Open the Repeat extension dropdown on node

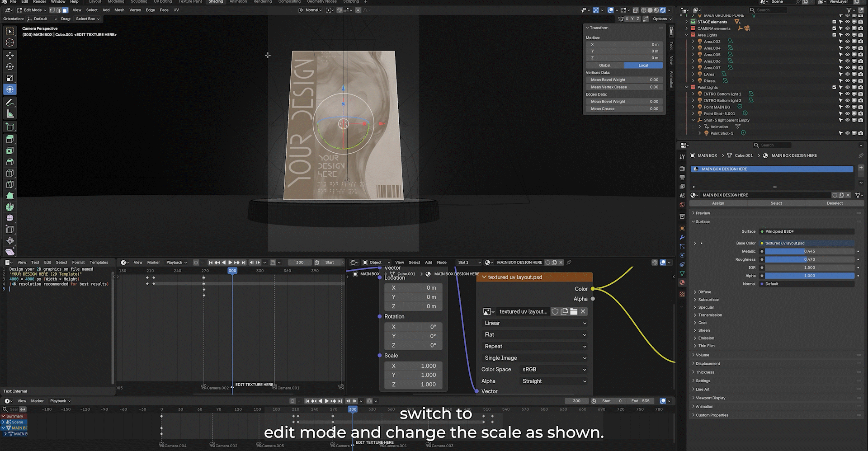point(535,347)
